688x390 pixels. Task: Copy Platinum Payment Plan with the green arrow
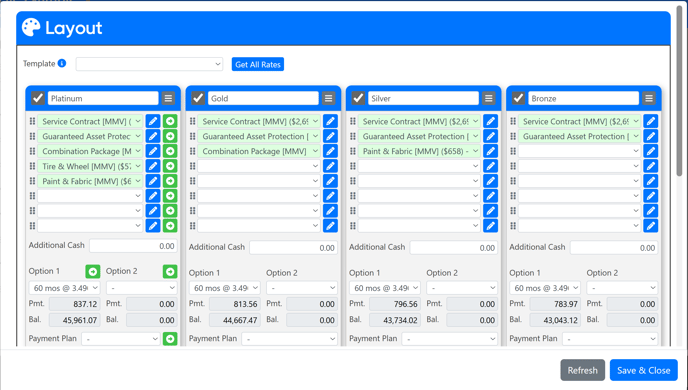[170, 339]
